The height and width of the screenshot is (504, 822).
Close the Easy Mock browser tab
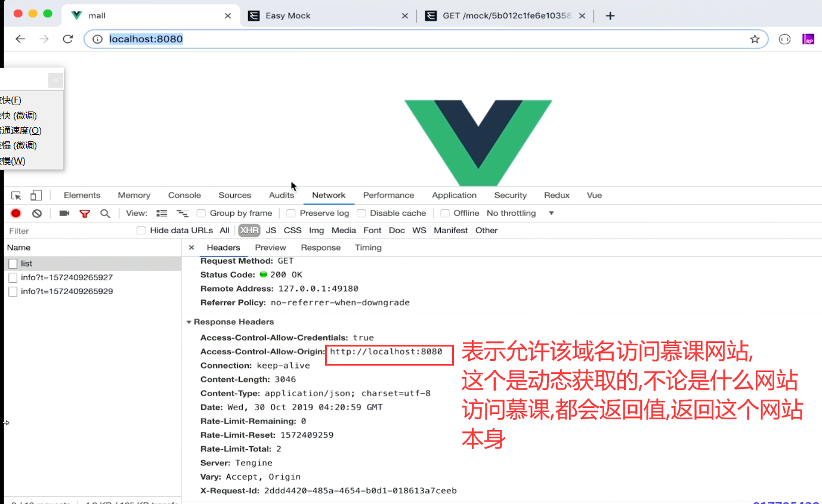click(405, 16)
